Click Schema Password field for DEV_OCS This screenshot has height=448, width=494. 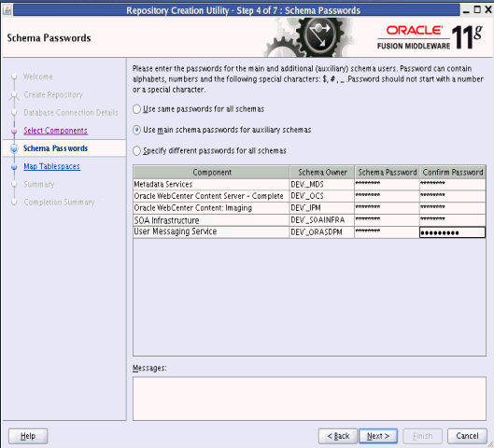click(387, 196)
